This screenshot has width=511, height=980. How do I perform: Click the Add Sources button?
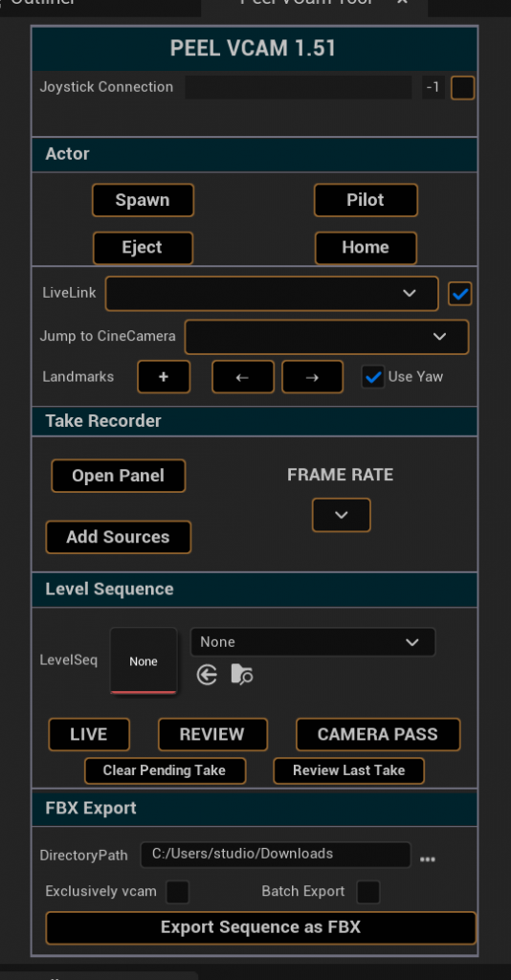tap(119, 538)
